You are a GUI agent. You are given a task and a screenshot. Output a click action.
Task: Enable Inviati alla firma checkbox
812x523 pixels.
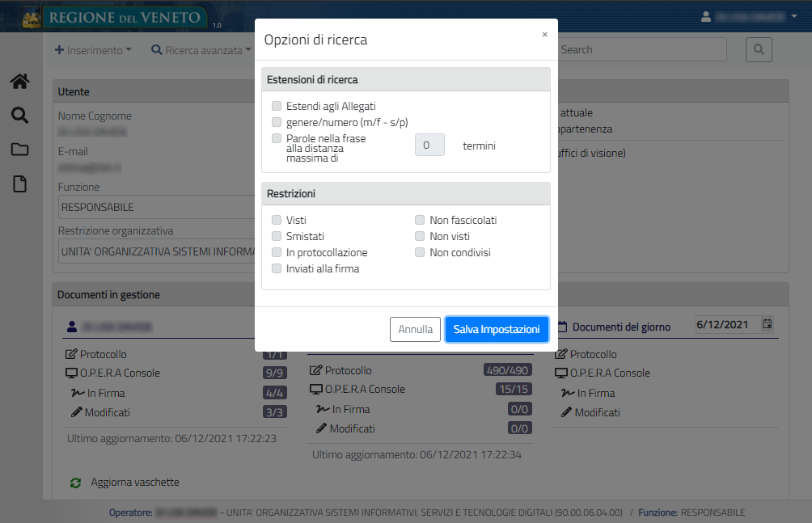(x=277, y=268)
